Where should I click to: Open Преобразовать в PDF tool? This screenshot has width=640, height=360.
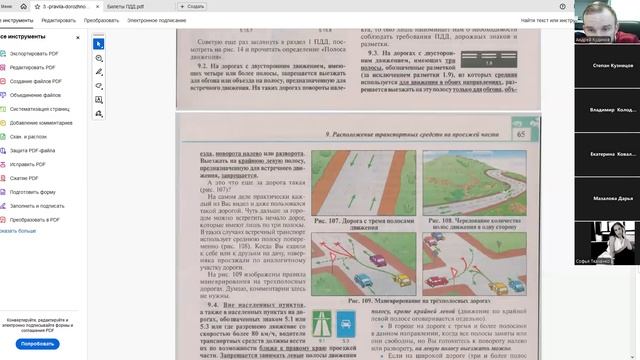click(x=35, y=220)
